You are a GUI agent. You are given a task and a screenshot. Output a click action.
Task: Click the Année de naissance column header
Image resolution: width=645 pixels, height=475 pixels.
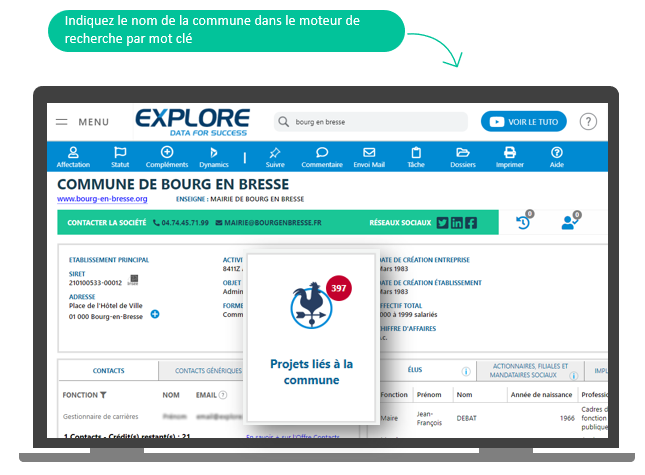coord(541,394)
